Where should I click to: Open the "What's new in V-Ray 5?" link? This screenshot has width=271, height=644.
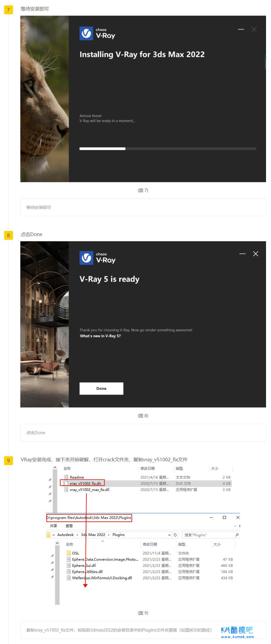(x=100, y=336)
